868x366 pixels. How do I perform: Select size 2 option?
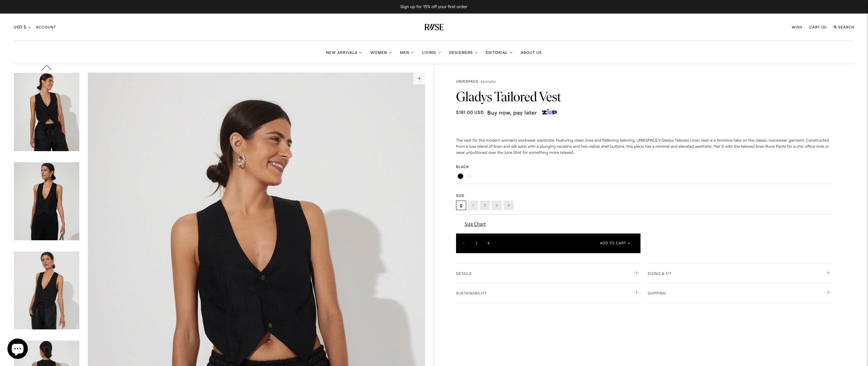(x=485, y=205)
